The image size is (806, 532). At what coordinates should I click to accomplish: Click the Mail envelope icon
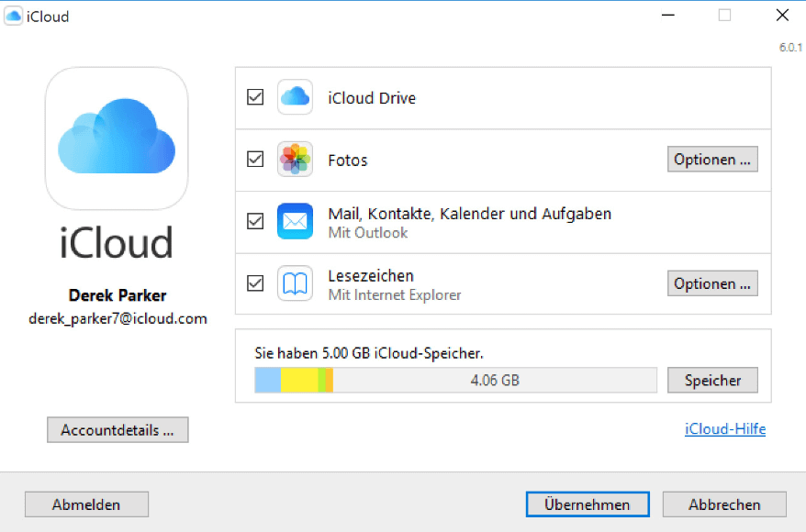coord(295,221)
